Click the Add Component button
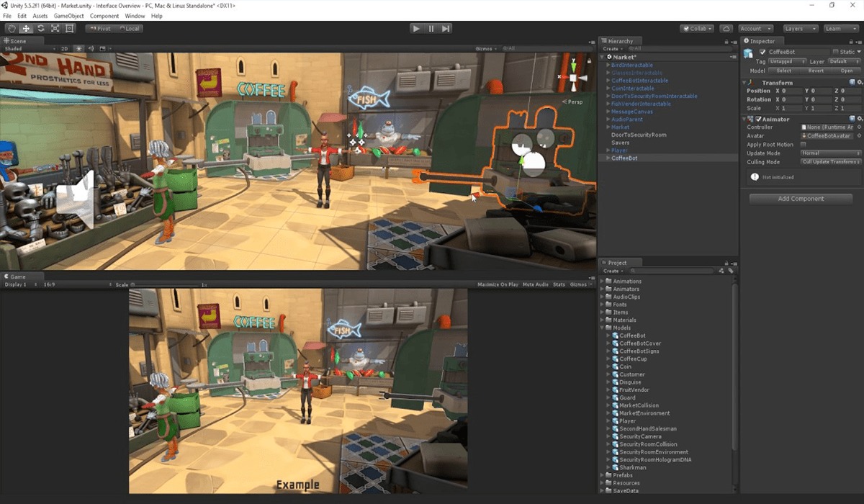Screen dimensions: 864x504 pos(801,199)
